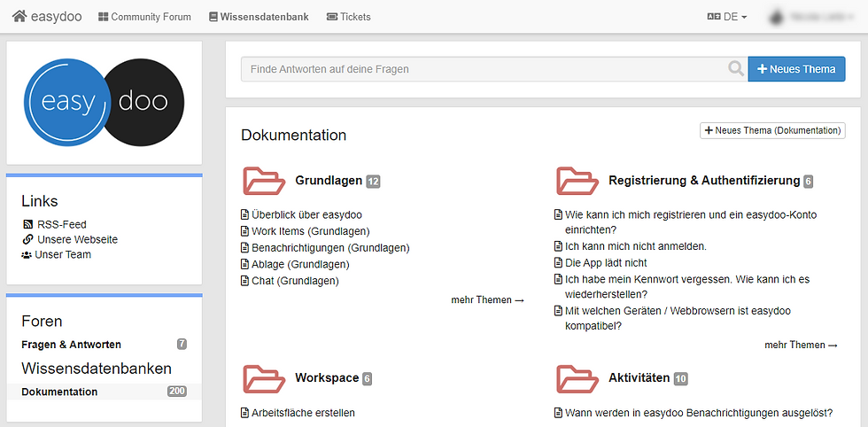Screen dimensions: 868x427
Task: Click mehr Themen under Registrierung & Authentifizierung
Action: tap(801, 345)
